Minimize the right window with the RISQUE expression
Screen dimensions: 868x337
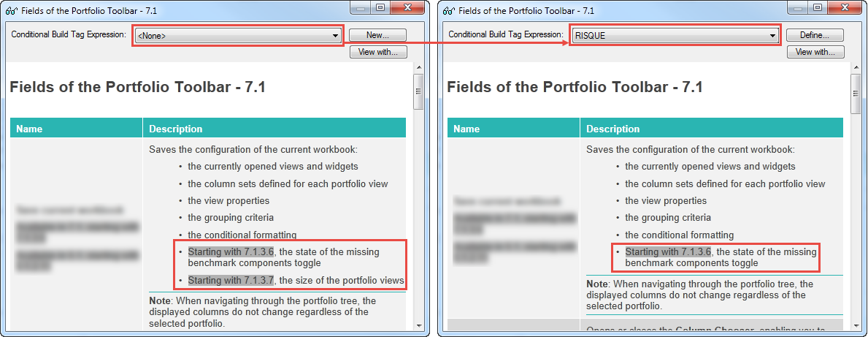(799, 8)
